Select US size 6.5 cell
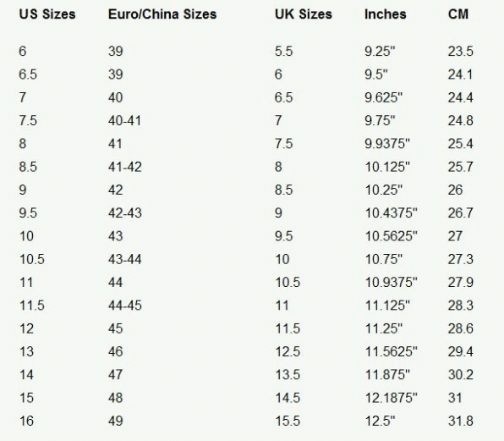This screenshot has width=504, height=441. pos(28,74)
